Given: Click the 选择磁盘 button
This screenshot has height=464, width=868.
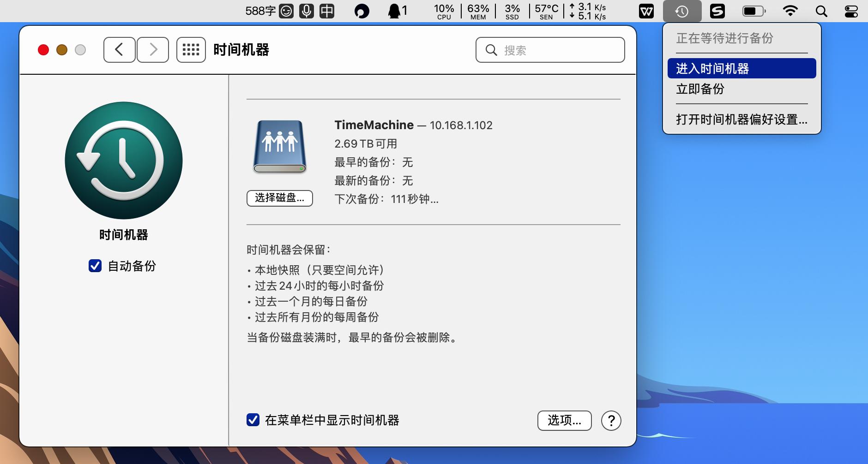Looking at the screenshot, I should (279, 198).
